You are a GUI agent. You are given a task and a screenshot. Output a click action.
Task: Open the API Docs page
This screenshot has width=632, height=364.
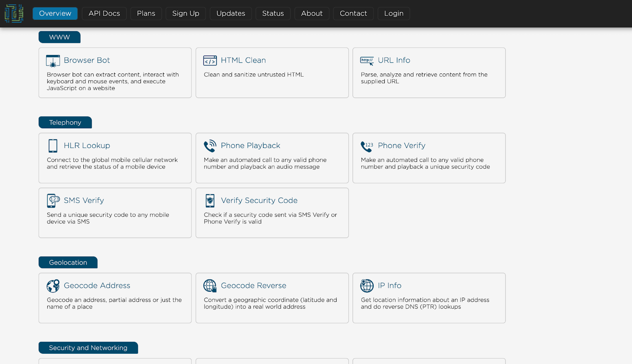[104, 13]
